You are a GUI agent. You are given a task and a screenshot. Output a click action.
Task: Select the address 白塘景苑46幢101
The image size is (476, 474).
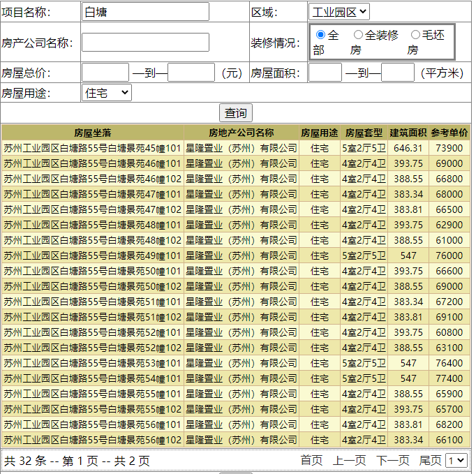coord(92,163)
